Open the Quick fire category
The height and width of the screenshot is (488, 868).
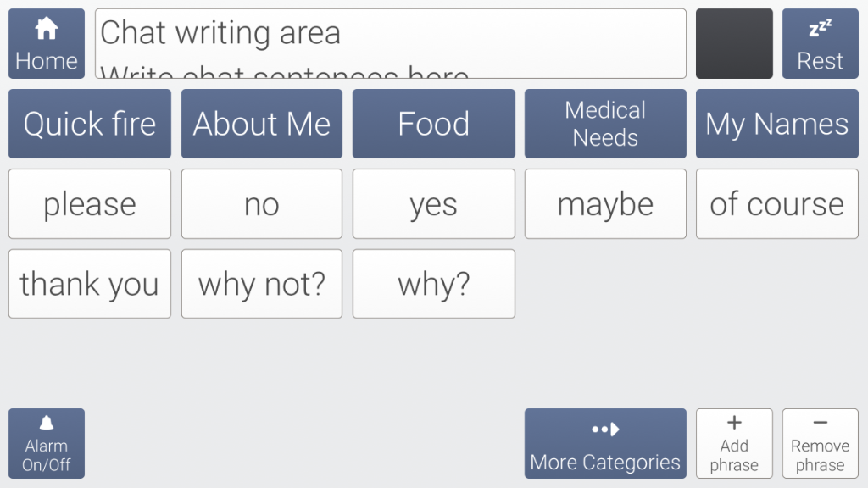90,124
